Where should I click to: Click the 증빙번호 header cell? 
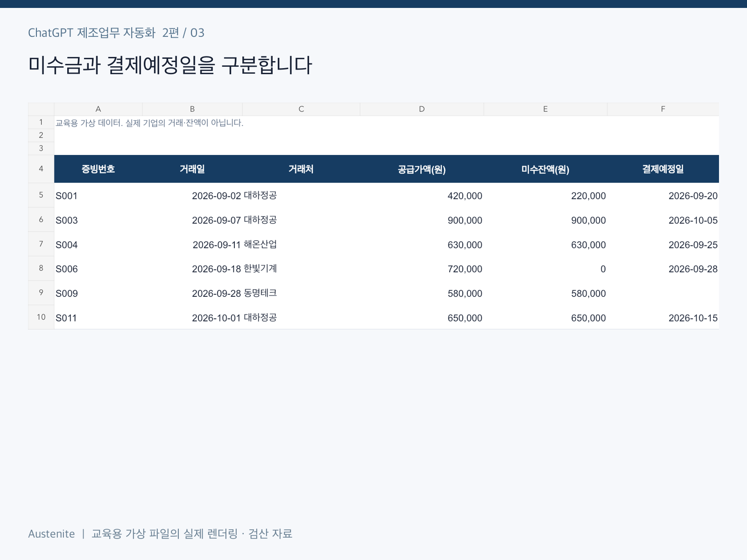coord(98,169)
